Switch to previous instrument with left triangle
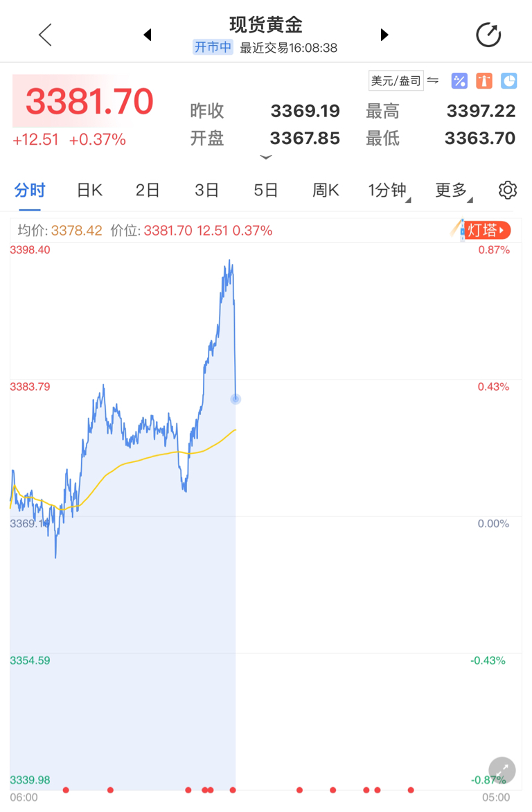This screenshot has width=532, height=812. click(147, 35)
